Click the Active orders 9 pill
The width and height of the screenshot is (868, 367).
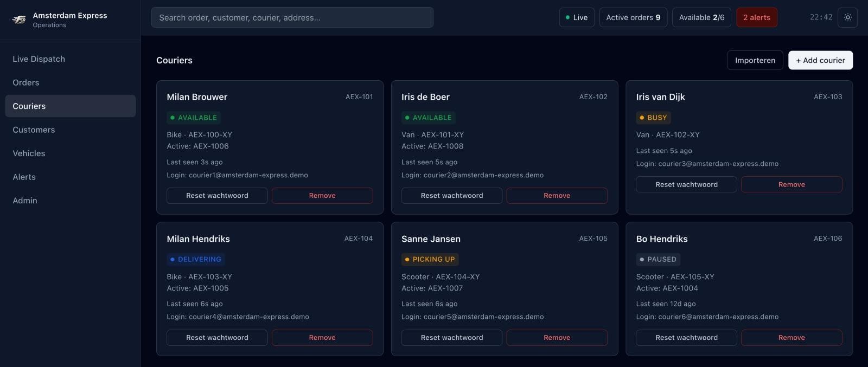coord(633,17)
